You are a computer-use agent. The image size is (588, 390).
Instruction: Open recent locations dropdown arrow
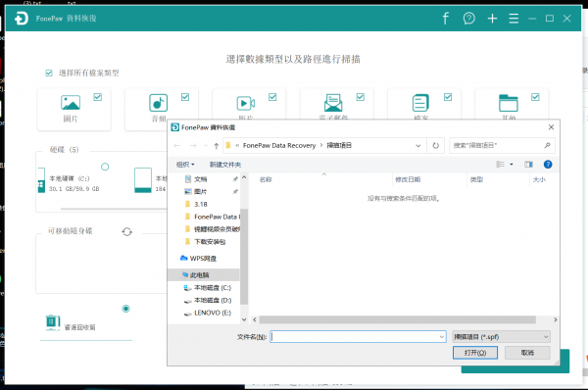click(x=206, y=145)
